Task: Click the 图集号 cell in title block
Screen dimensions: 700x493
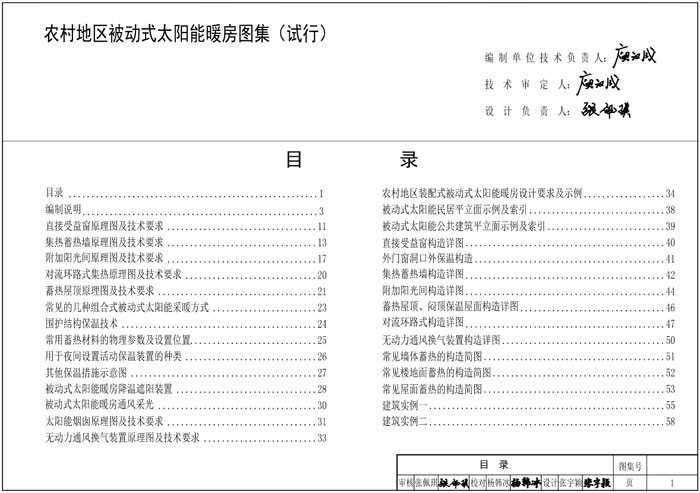Action: click(630, 466)
